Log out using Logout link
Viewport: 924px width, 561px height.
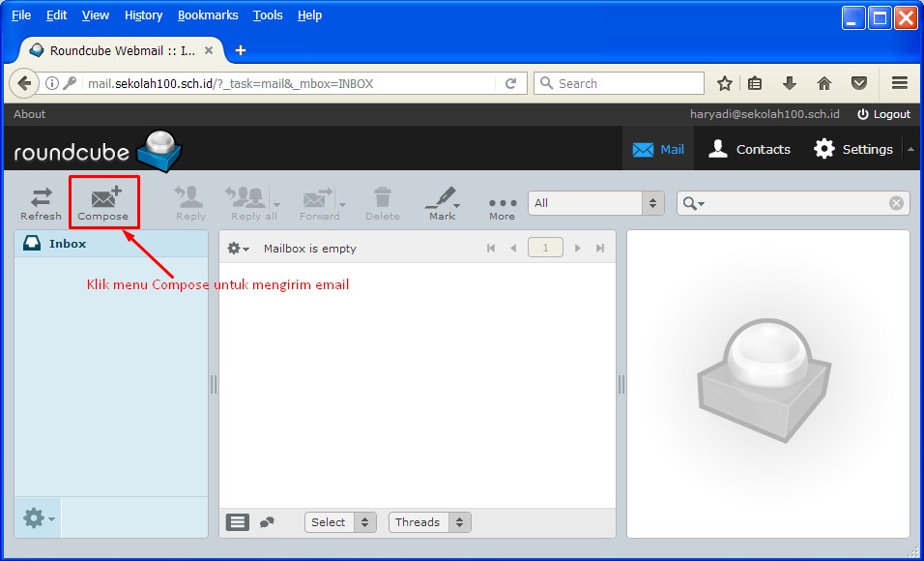883,114
